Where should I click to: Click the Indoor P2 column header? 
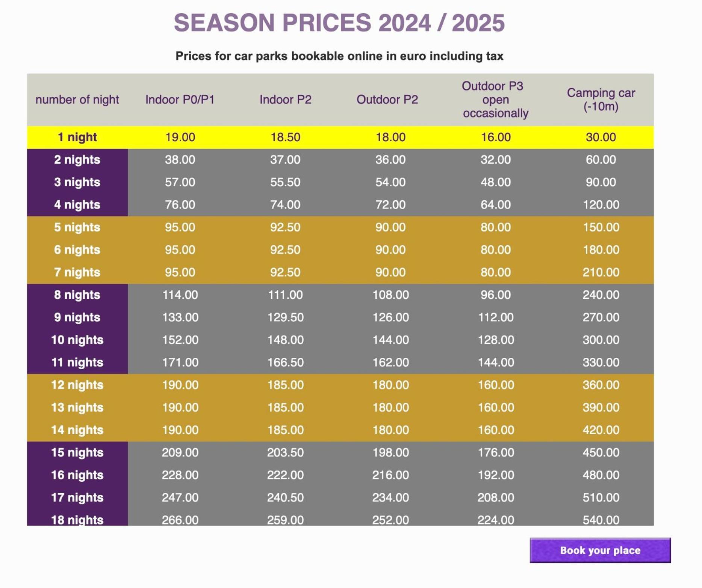[285, 100]
